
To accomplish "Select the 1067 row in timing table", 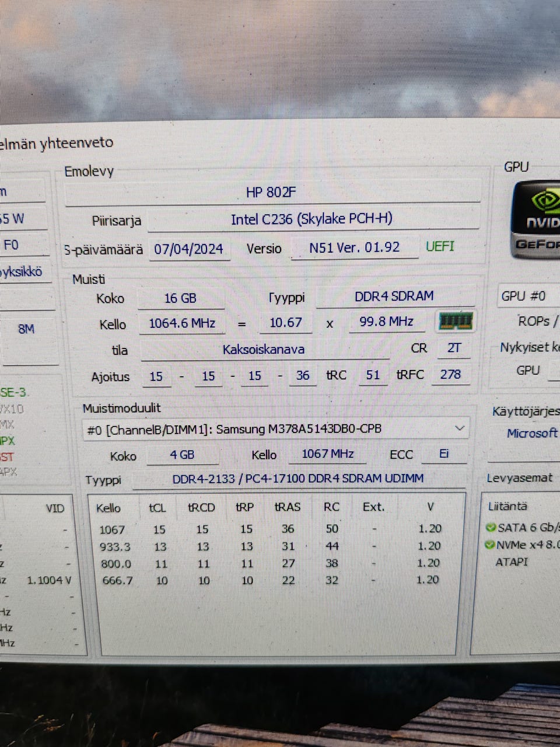I will tap(268, 529).
